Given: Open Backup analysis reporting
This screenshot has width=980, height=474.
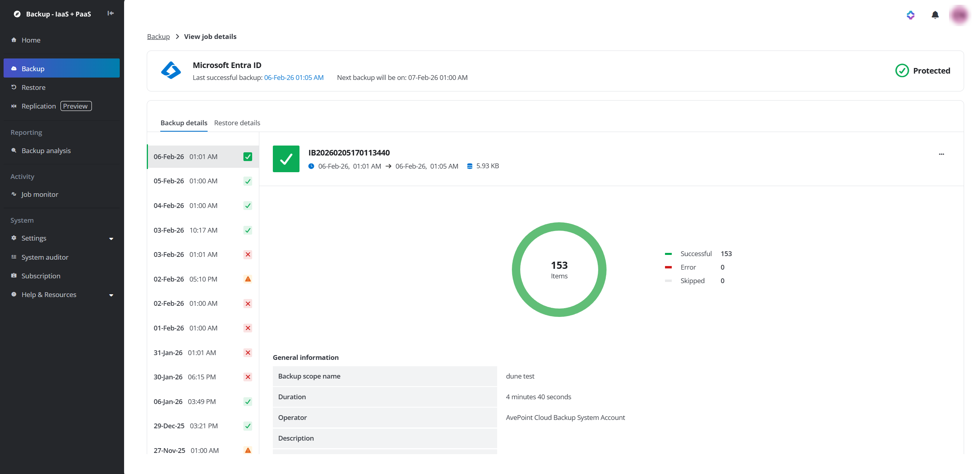Looking at the screenshot, I should tap(46, 150).
